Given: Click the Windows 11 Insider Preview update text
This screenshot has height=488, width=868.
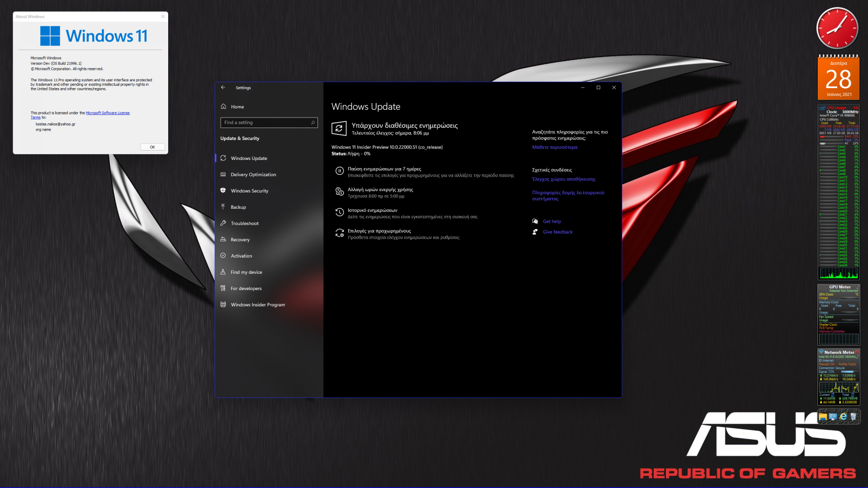Looking at the screenshot, I should tap(387, 147).
